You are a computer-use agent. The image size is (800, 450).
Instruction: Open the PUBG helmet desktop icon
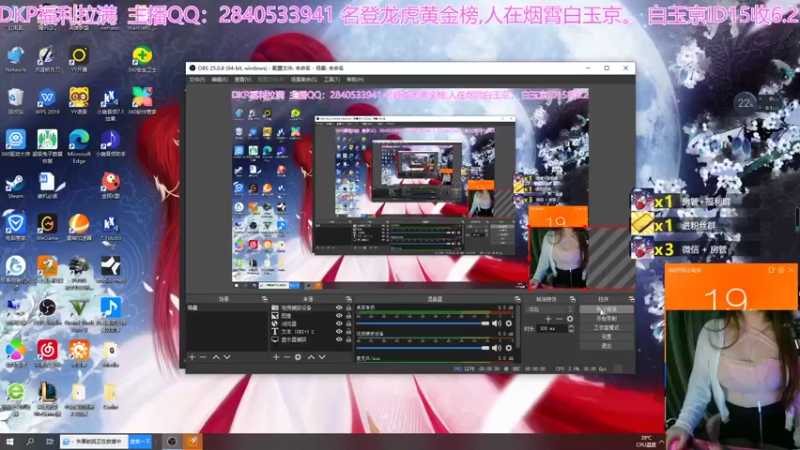(79, 272)
